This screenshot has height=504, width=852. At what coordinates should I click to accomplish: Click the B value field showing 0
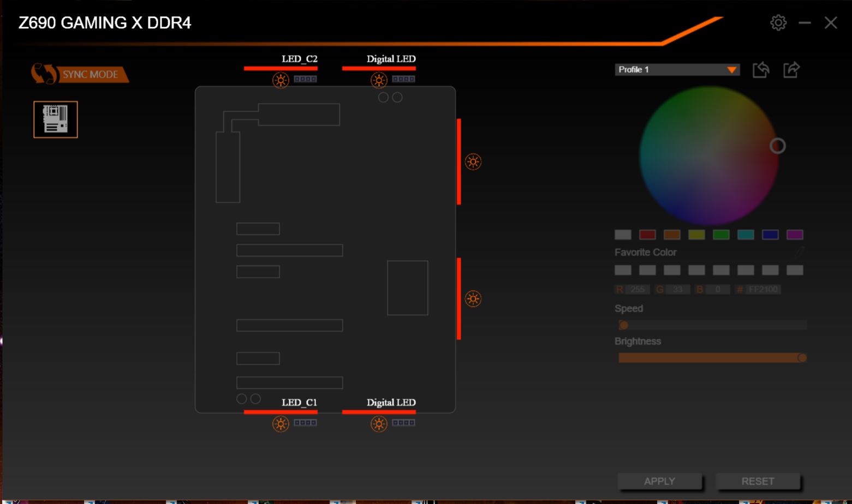[x=718, y=289]
